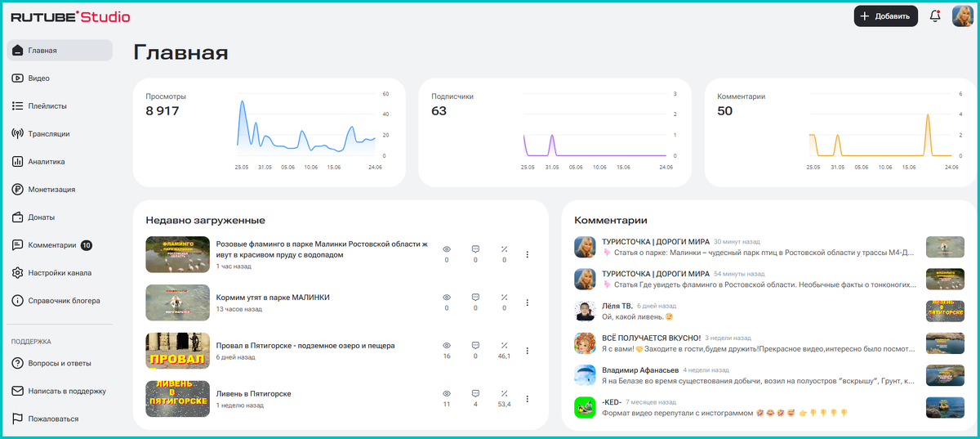Open video thumbnail beside ВСЁ ПОЛУЧАЕТСЯ ВКУСНО! comment
This screenshot has height=439, width=980.
click(945, 343)
